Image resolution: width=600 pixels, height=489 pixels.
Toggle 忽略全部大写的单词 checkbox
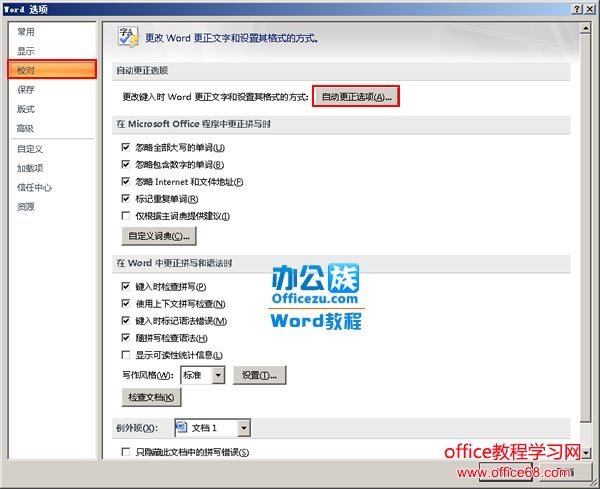pos(126,147)
